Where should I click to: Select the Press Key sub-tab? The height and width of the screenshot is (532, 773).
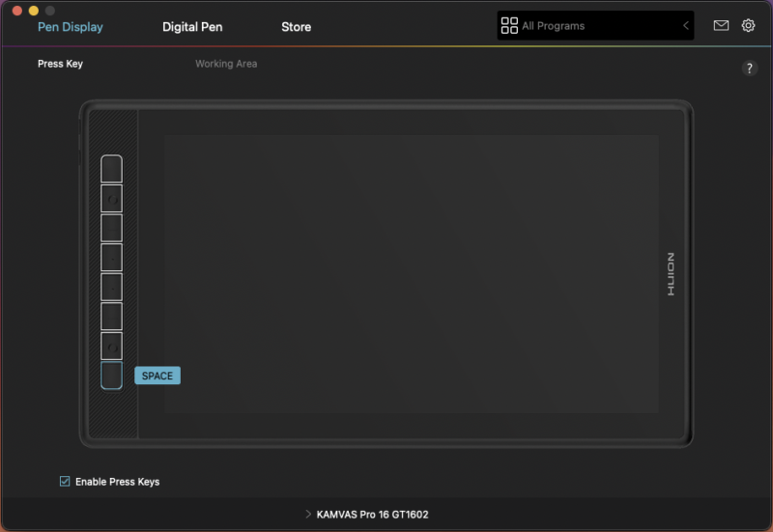pos(60,64)
